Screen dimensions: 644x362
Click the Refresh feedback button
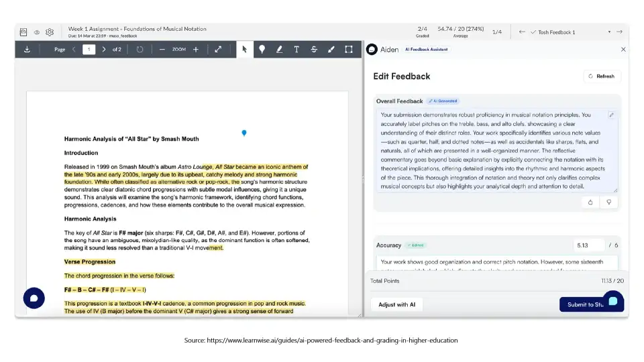[602, 76]
